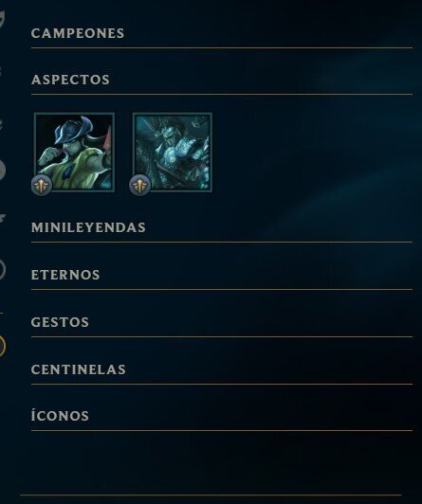422x504 pixels.
Task: Open the GESTOS category
Action: click(60, 322)
